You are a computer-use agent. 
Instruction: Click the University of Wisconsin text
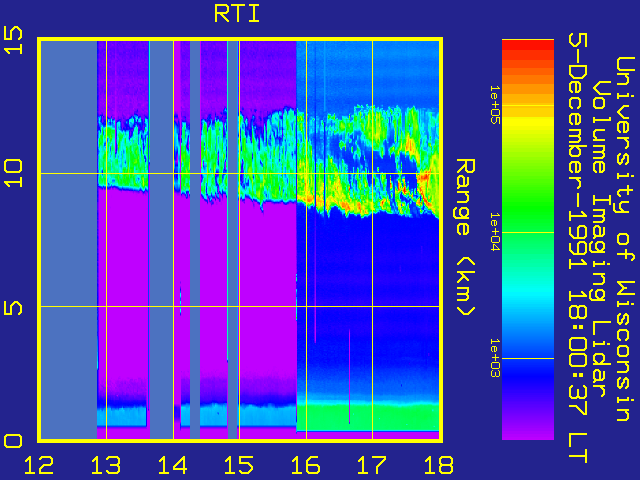point(625,239)
